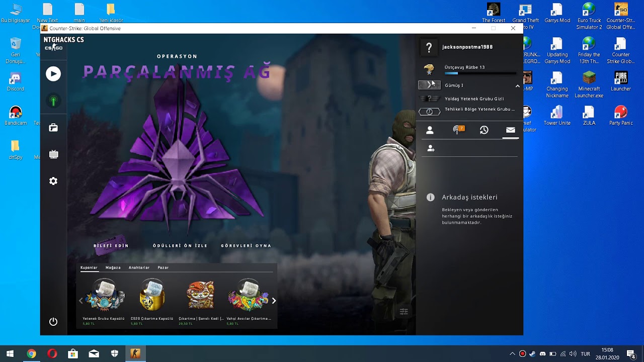Image resolution: width=644 pixels, height=362 pixels.
Task: Select The Forest desktop shortcut
Action: point(494,14)
